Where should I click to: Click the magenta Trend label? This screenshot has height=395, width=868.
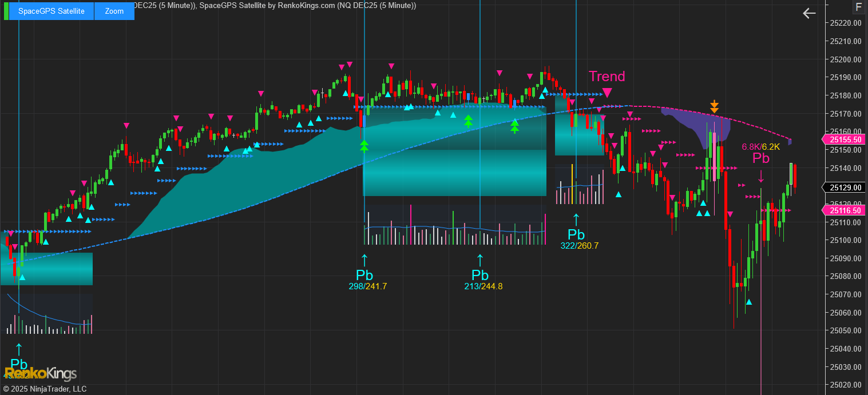(607, 76)
